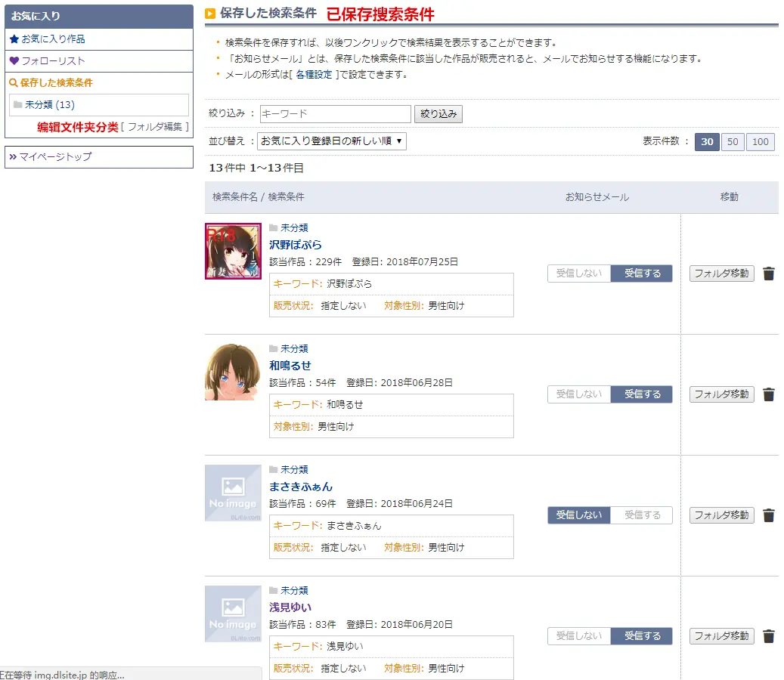The width and height of the screenshot is (784, 680).
Task: Open the フォルダ編集 folder edit link
Action: [x=155, y=127]
